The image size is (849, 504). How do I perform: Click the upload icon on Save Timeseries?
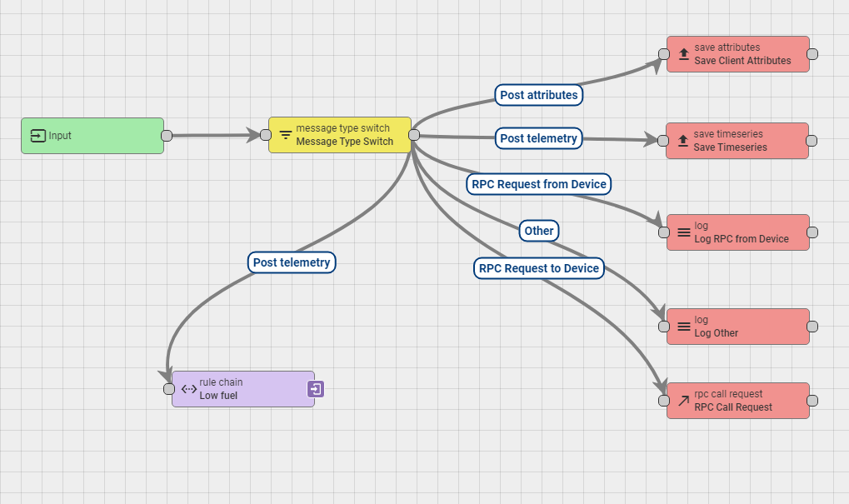[x=684, y=141]
